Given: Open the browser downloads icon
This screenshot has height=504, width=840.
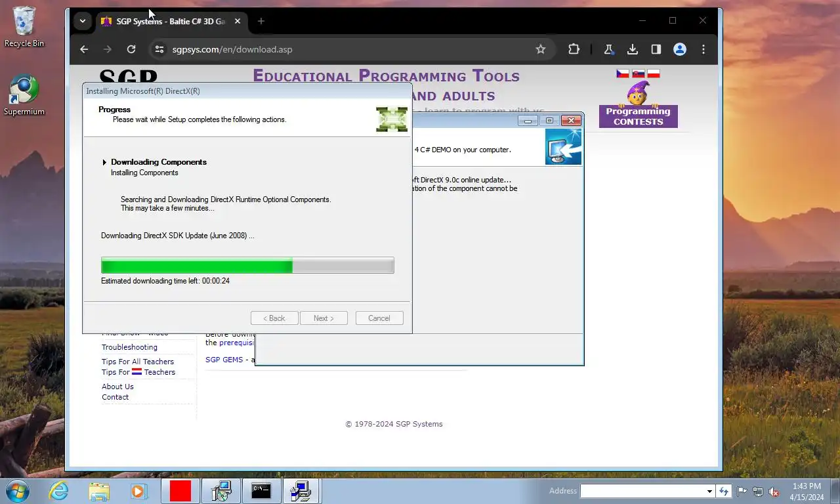Looking at the screenshot, I should click(633, 49).
